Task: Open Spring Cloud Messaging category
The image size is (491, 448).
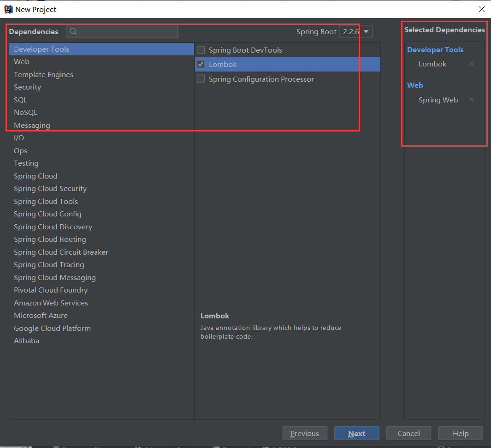Action: point(101,278)
